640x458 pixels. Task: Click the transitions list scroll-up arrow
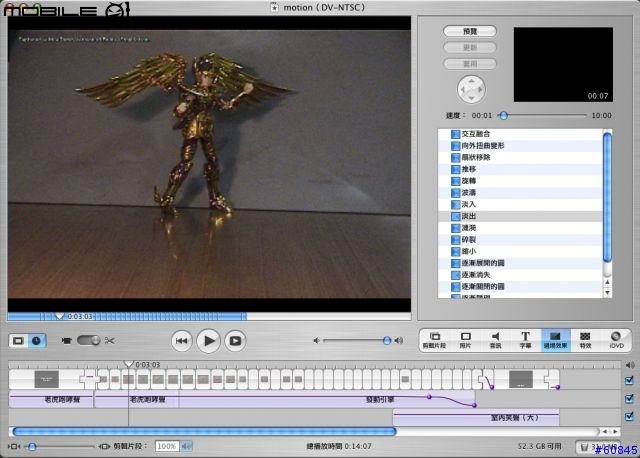click(607, 282)
